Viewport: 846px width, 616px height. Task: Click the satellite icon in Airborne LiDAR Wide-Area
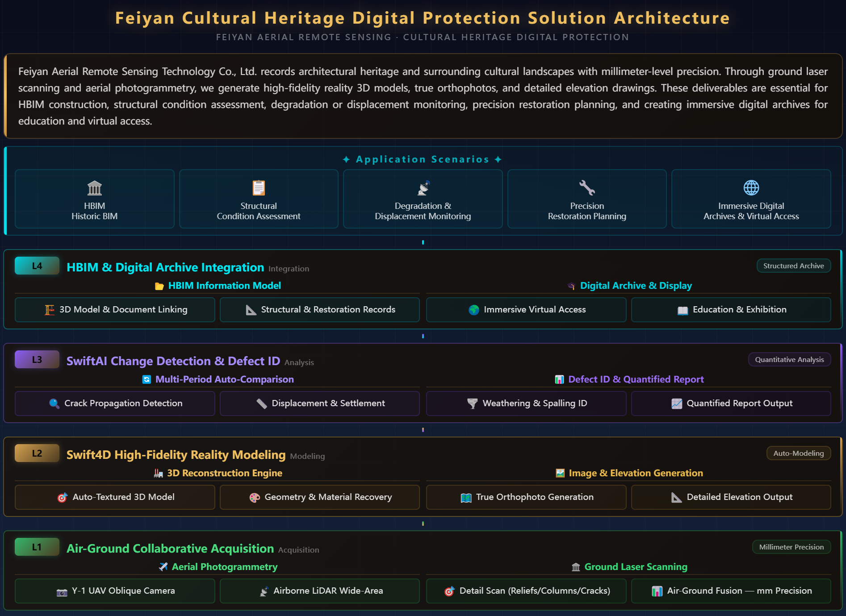(x=264, y=591)
